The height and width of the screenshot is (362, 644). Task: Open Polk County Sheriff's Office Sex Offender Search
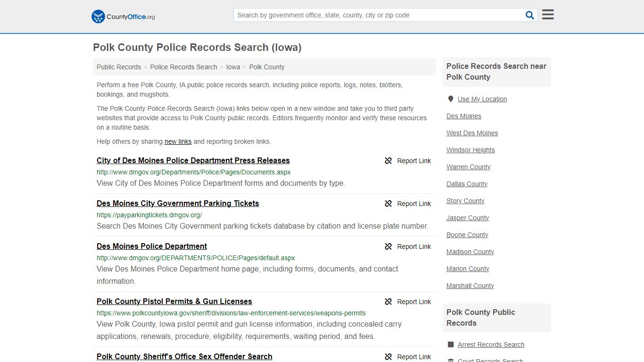pos(184,357)
